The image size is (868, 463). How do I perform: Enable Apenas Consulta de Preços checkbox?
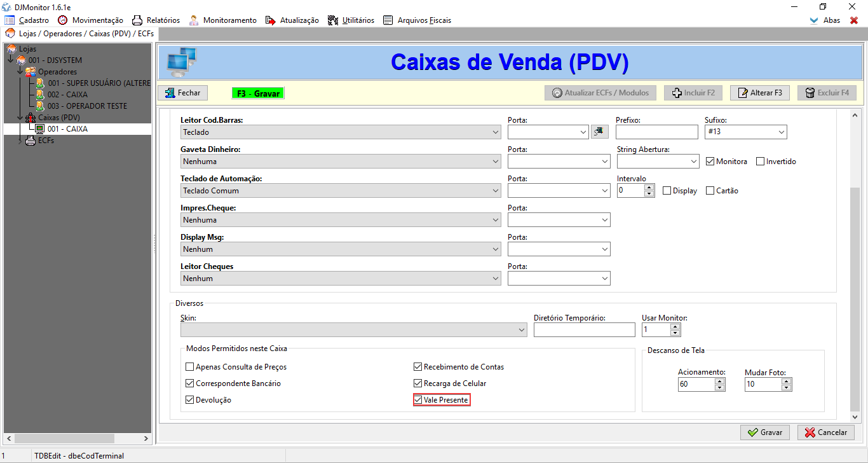pos(190,367)
